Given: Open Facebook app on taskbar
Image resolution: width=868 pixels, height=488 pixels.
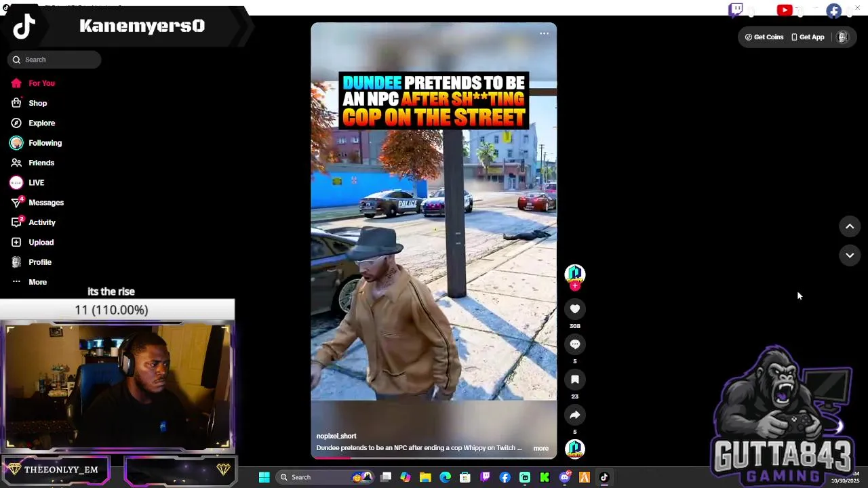Looking at the screenshot, I should (x=505, y=477).
